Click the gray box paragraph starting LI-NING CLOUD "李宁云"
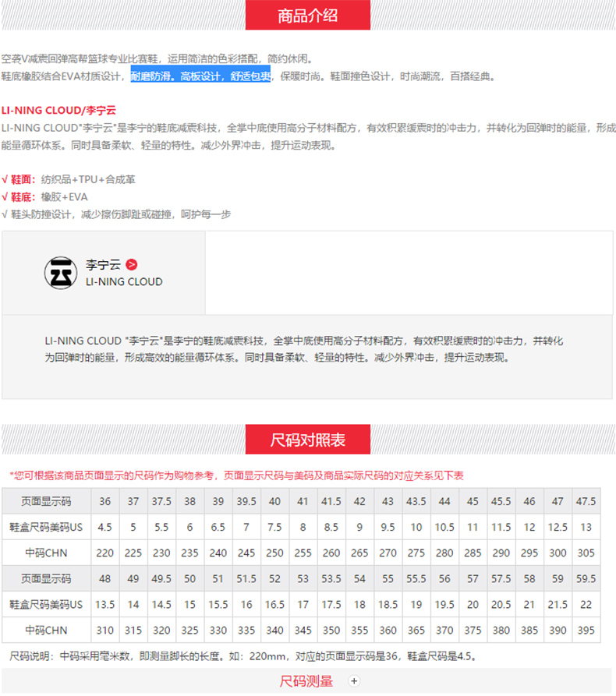The height and width of the screenshot is (696, 616). [304, 349]
